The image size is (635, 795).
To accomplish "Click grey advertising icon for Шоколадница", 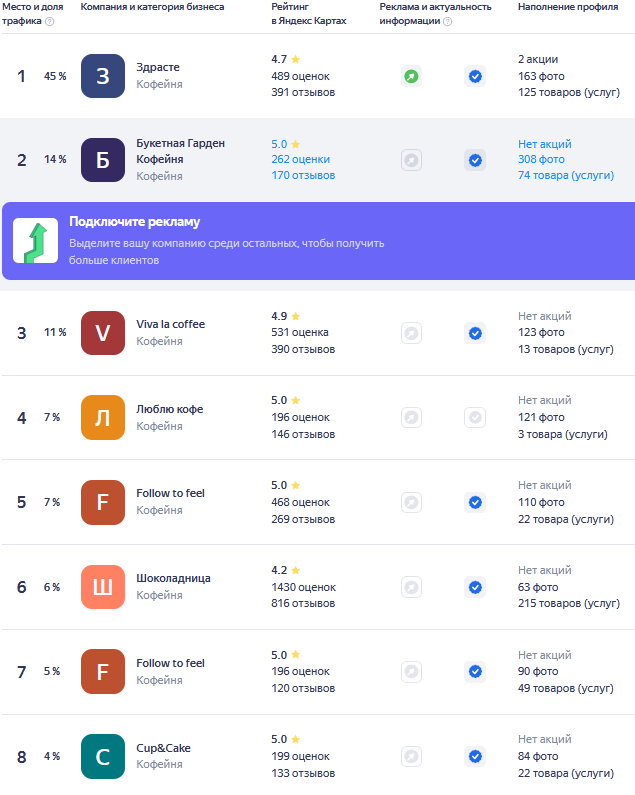I will click(411, 587).
